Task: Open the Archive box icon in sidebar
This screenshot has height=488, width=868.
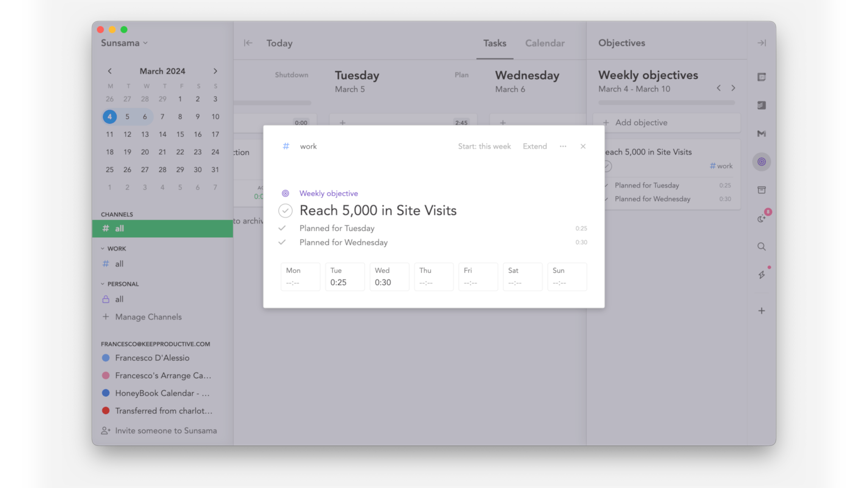Action: 761,190
